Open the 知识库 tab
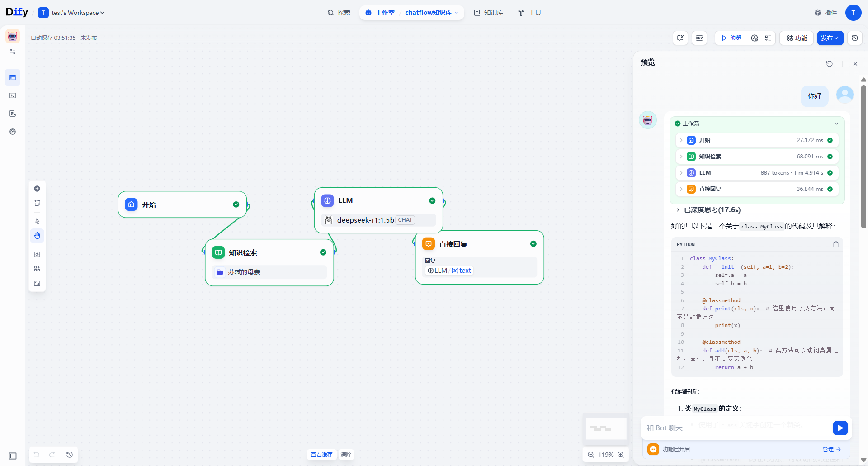Image resolution: width=868 pixels, height=466 pixels. (488, 13)
